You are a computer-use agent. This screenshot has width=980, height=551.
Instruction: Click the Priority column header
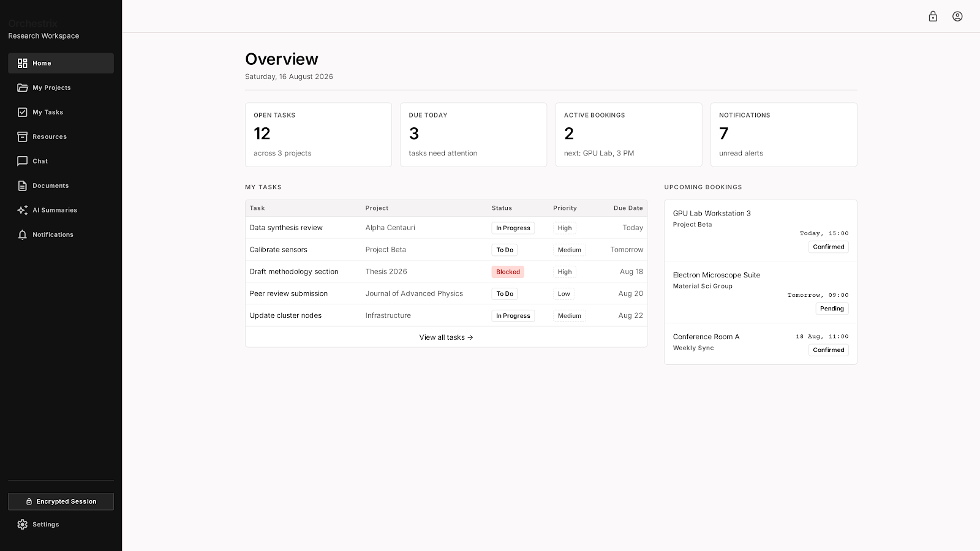pos(565,208)
